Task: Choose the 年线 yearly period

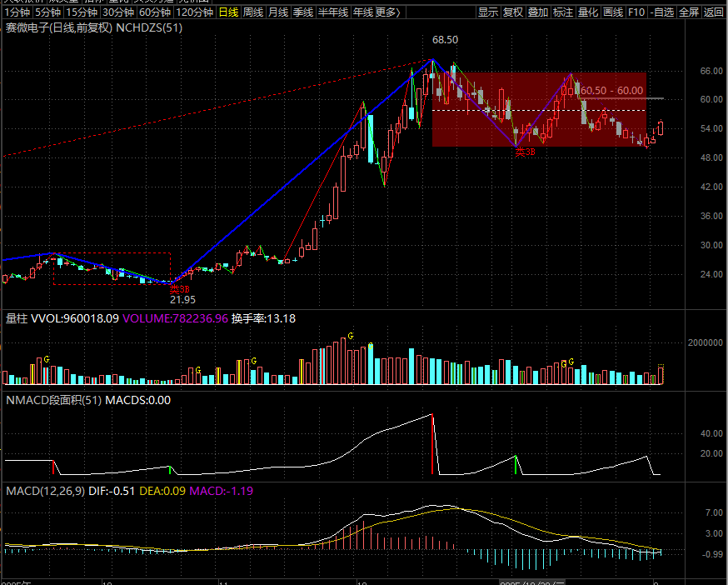Action: (363, 12)
